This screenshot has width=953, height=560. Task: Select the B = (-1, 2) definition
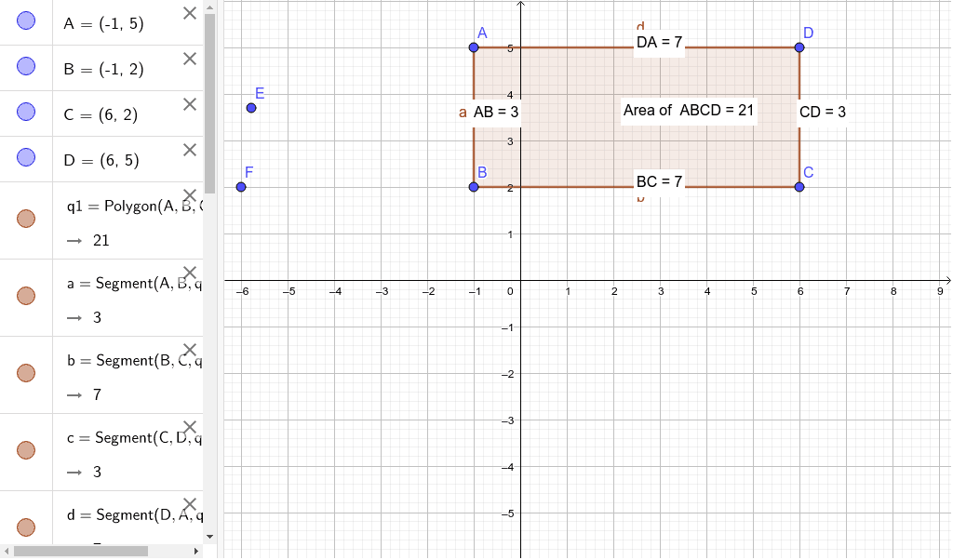click(x=104, y=69)
